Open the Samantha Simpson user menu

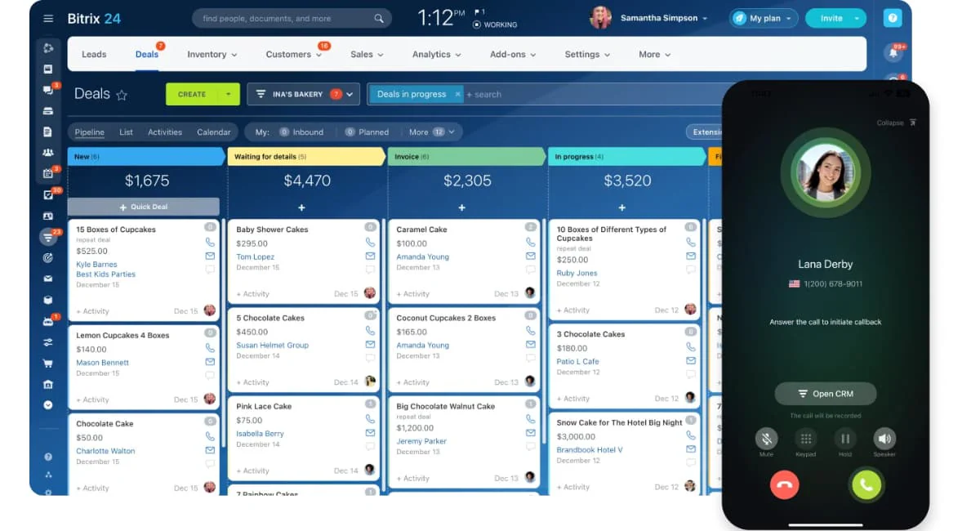click(x=648, y=18)
